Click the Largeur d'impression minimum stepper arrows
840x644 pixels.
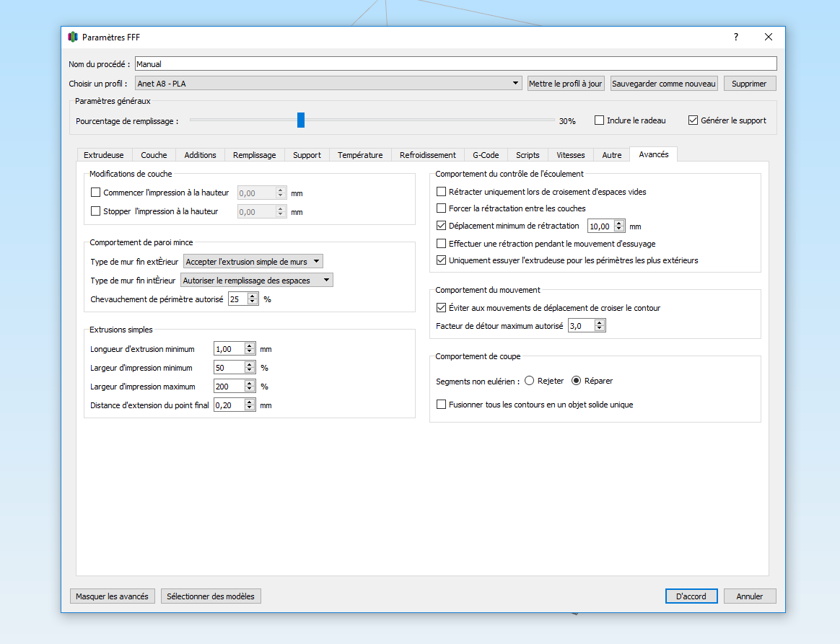click(x=250, y=367)
